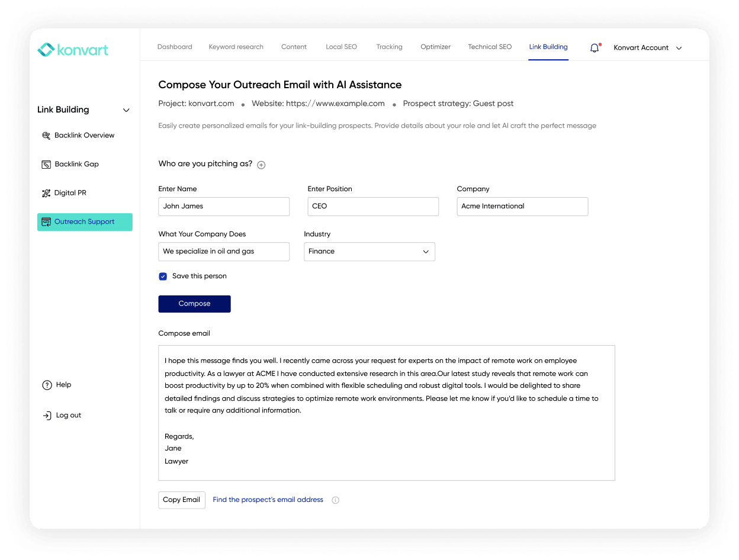Click the Help question mark icon

(46, 385)
